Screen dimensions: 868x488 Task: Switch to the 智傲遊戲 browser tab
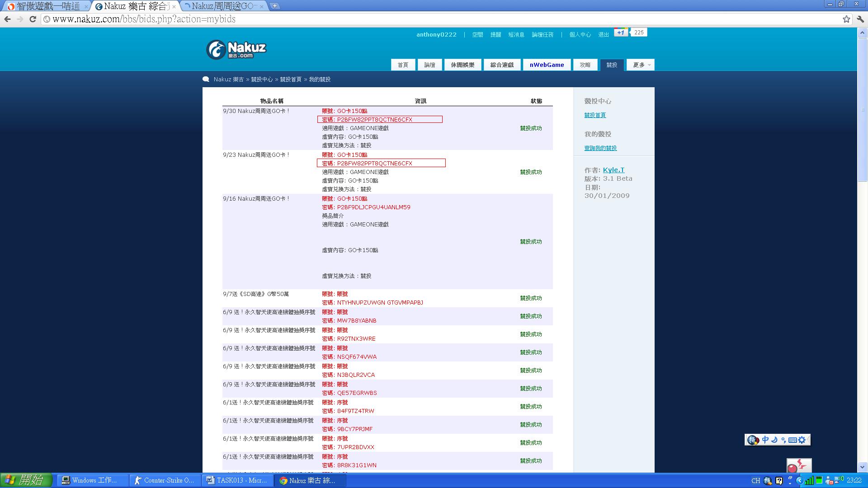(47, 6)
